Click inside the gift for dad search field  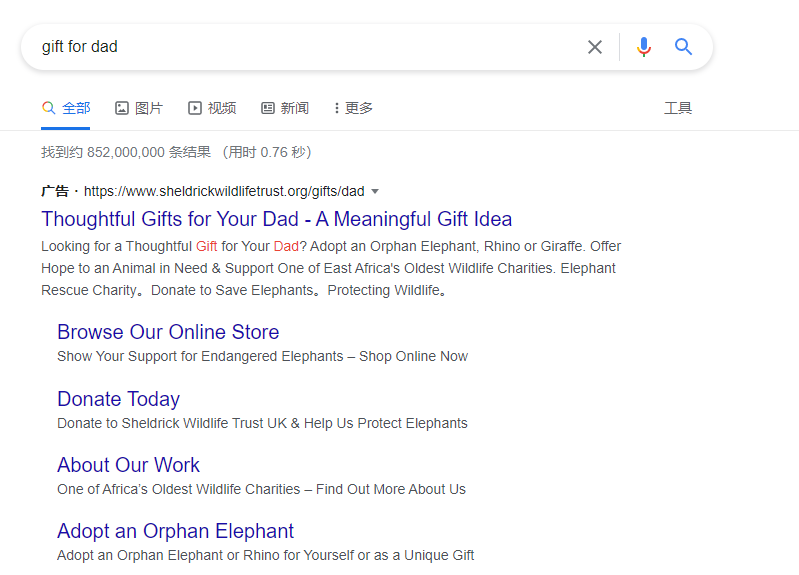click(306, 47)
